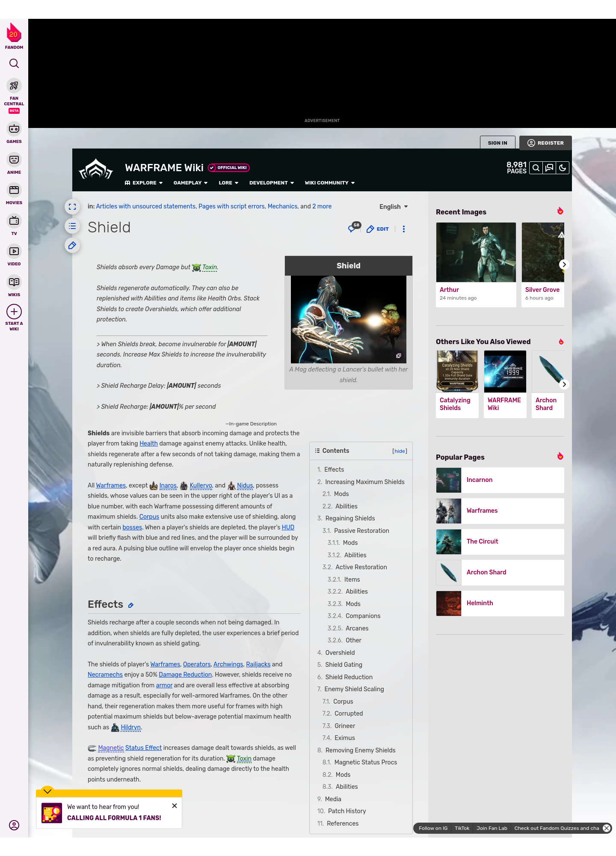Click the floating pencil edit icon
Image resolution: width=616 pixels, height=856 pixels.
coord(72,246)
